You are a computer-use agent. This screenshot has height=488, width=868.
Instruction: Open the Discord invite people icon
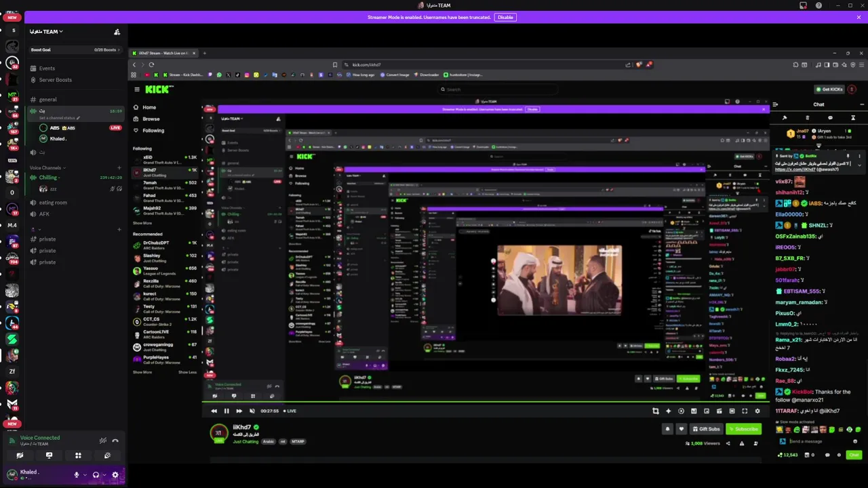pyautogui.click(x=117, y=32)
